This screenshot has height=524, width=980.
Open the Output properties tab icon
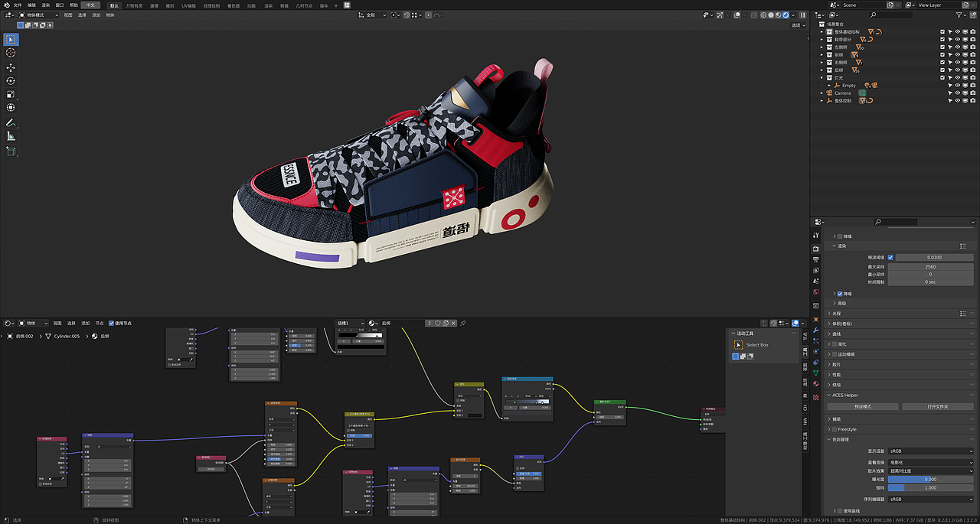pyautogui.click(x=816, y=260)
